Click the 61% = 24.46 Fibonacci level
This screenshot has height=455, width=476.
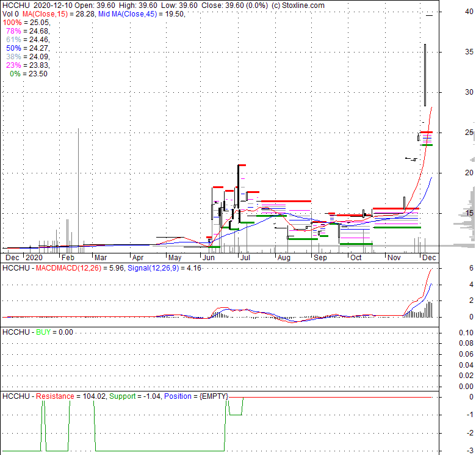[x=28, y=40]
